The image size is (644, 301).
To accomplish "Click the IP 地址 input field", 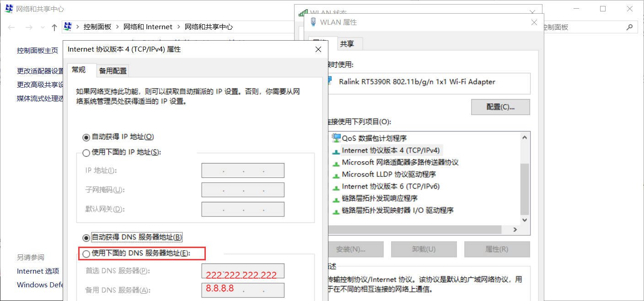I will 243,170.
